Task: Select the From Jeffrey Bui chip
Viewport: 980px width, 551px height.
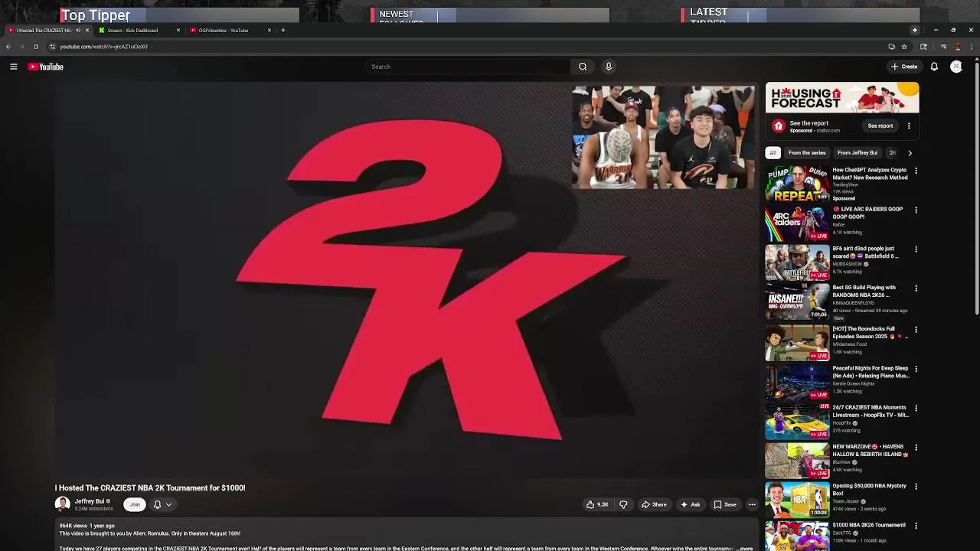Action: pos(857,152)
